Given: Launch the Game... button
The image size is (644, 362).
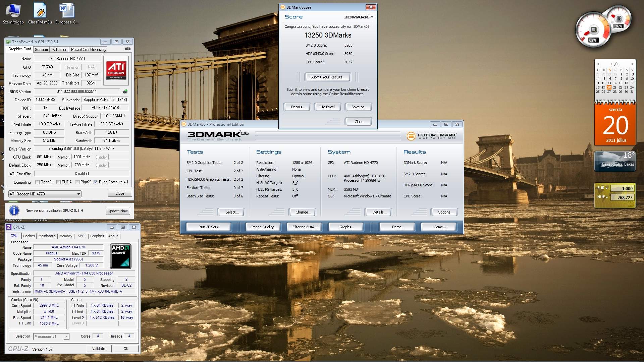Looking at the screenshot, I should tap(440, 227).
